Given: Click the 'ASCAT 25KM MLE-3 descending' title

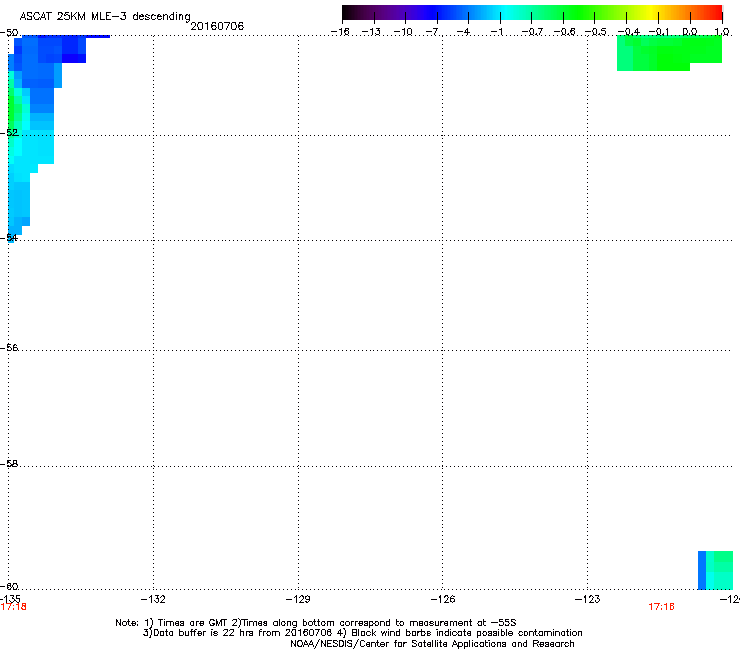Looking at the screenshot, I should [105, 16].
